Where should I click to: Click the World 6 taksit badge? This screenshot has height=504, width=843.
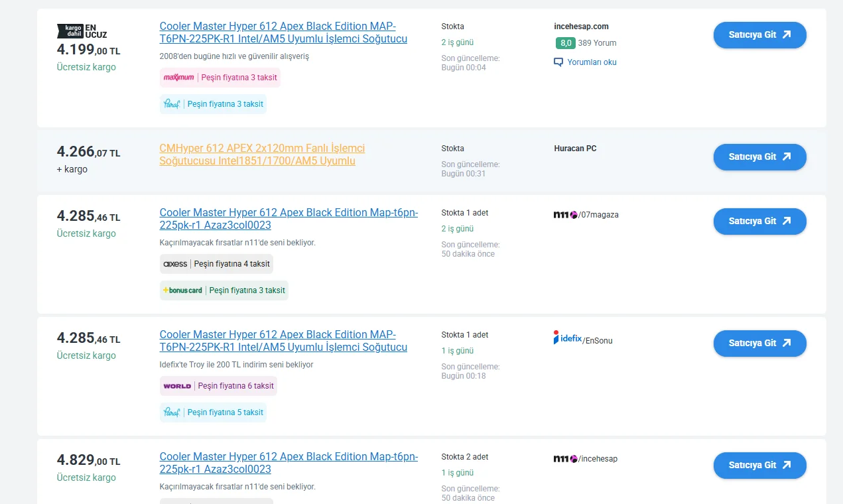[x=218, y=386]
